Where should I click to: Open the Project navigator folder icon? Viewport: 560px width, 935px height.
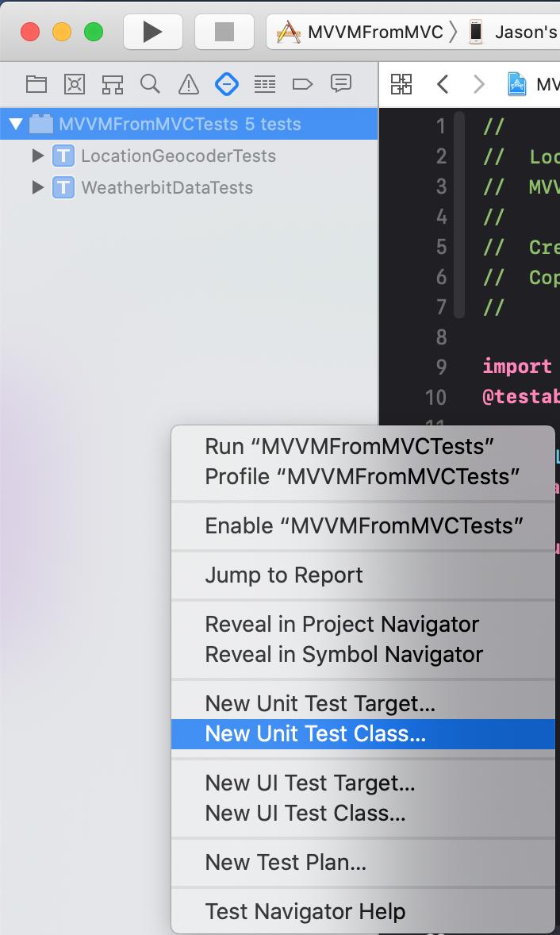pos(36,84)
